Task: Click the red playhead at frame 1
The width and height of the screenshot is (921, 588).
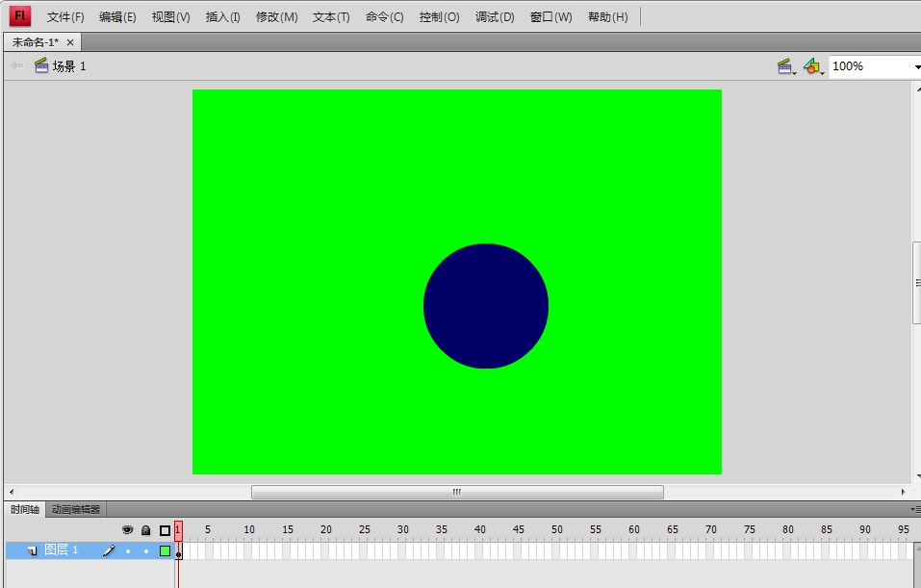Action: click(178, 530)
